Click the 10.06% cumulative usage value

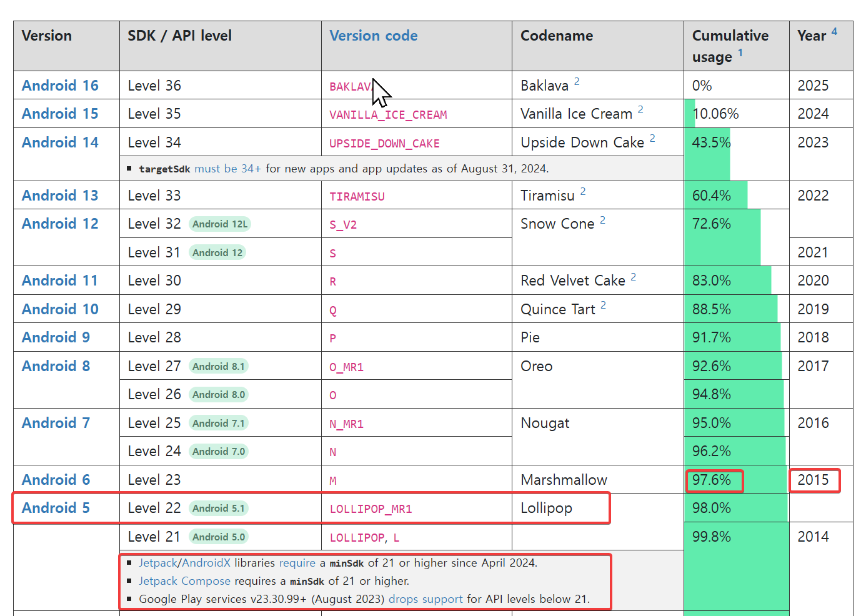tap(715, 114)
